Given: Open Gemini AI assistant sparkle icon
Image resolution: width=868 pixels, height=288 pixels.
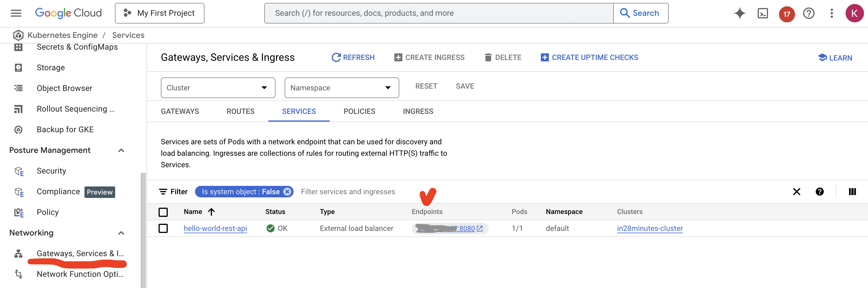Looking at the screenshot, I should pos(739,13).
